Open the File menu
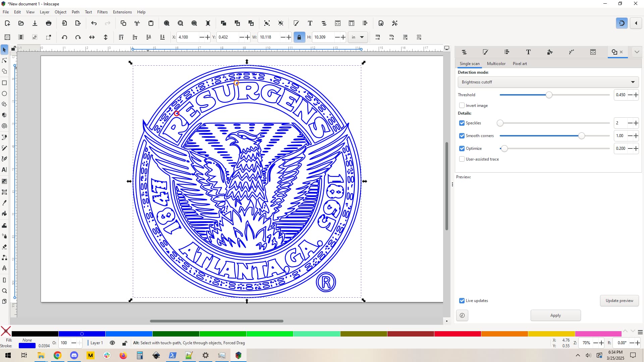The image size is (644, 362). click(6, 12)
